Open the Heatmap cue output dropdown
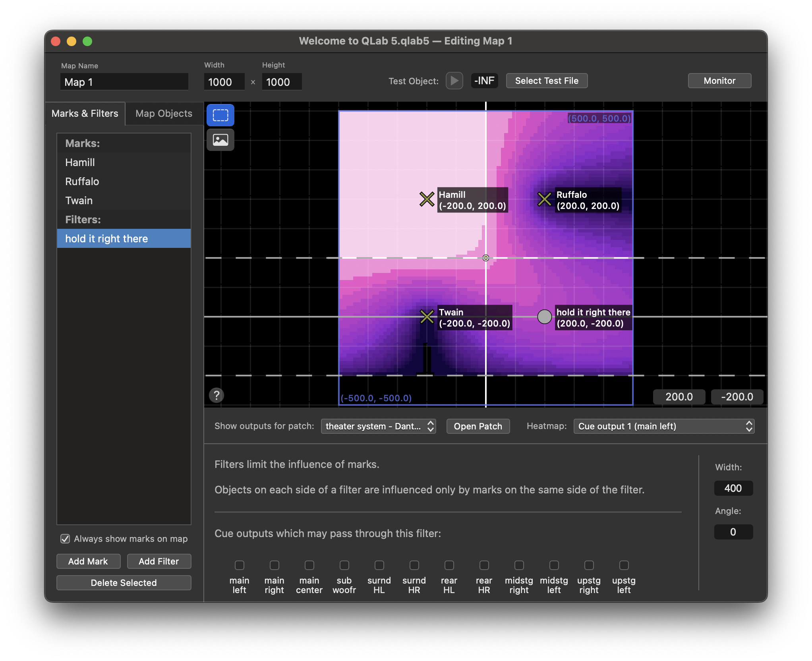 point(663,426)
